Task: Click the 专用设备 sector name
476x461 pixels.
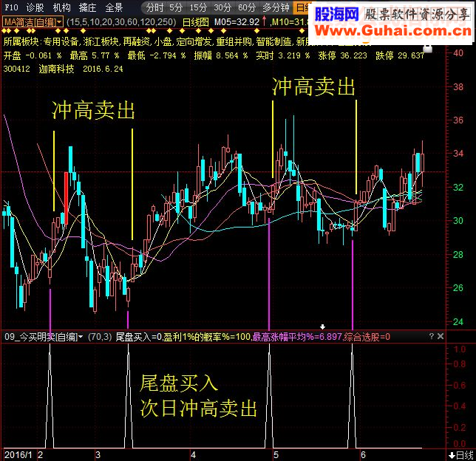Action: click(x=61, y=41)
